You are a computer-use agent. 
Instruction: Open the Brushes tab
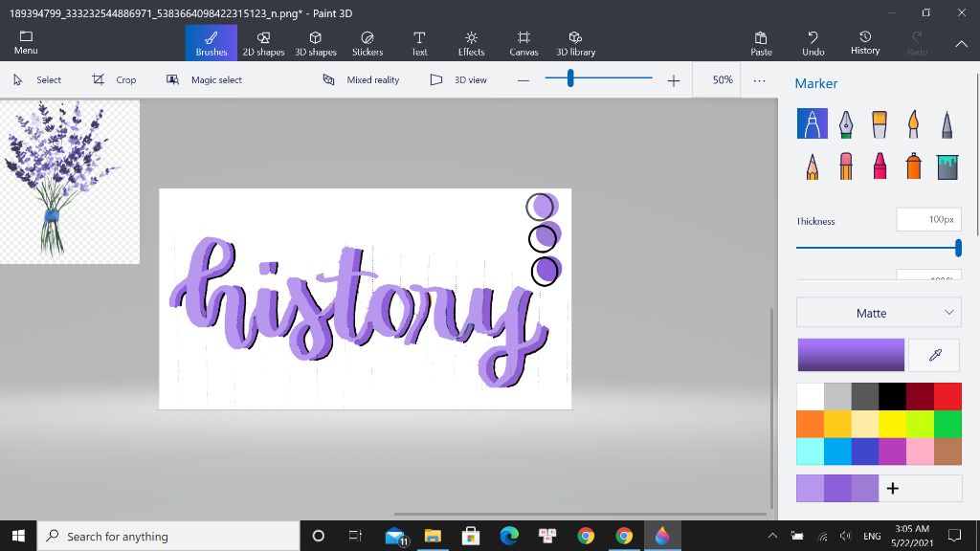pos(212,43)
